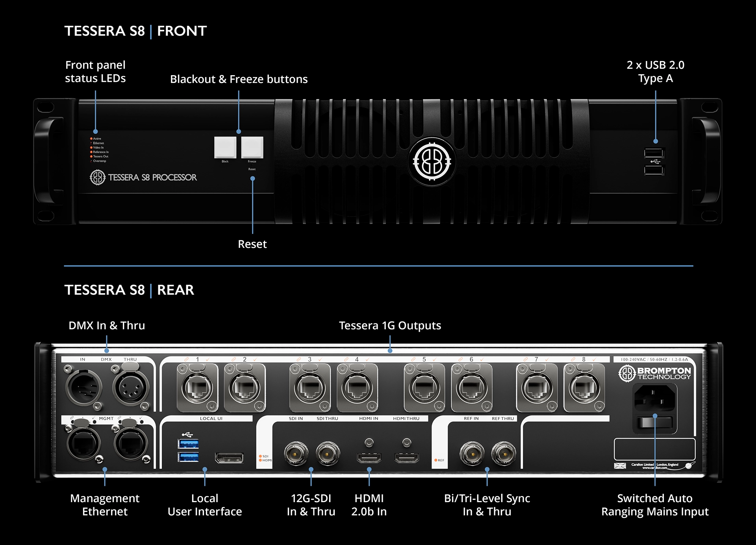Click the 100-240VAC rating label
Viewport: 756px width, 545px height.
(x=654, y=359)
